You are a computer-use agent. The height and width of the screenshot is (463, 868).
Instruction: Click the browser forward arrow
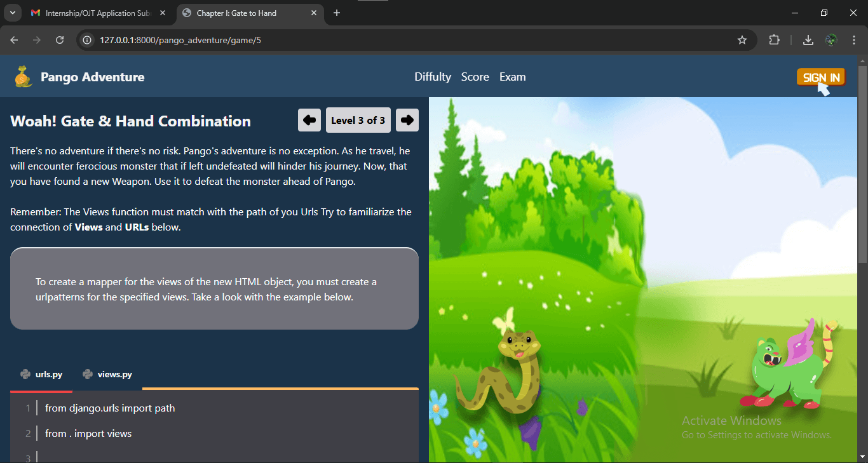37,40
